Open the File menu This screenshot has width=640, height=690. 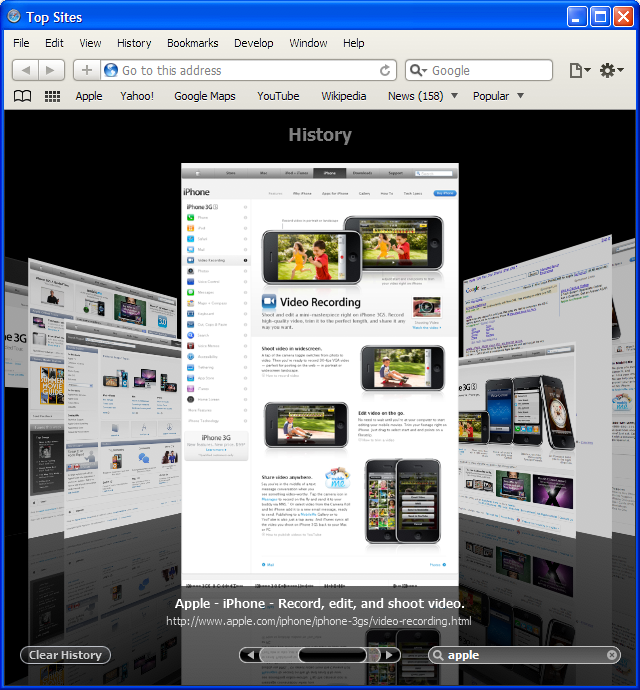(x=21, y=43)
